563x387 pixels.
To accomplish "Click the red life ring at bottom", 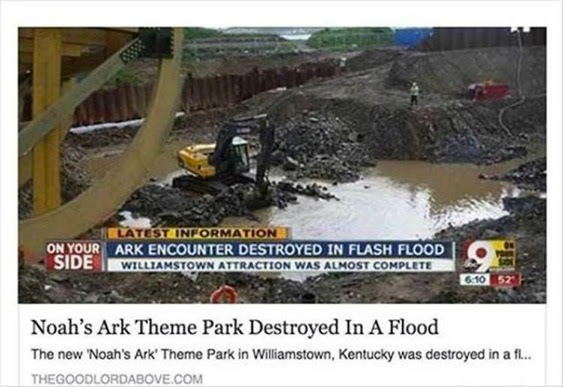I will [224, 294].
